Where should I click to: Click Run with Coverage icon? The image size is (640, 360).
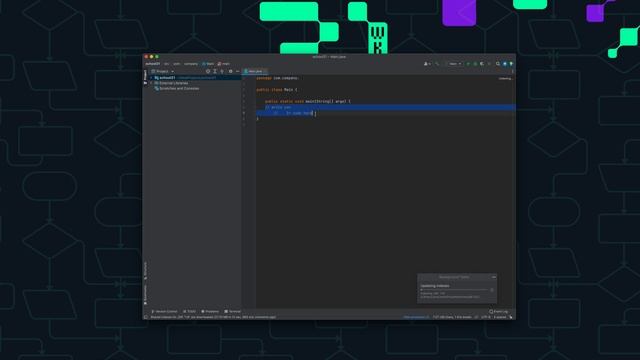482,64
